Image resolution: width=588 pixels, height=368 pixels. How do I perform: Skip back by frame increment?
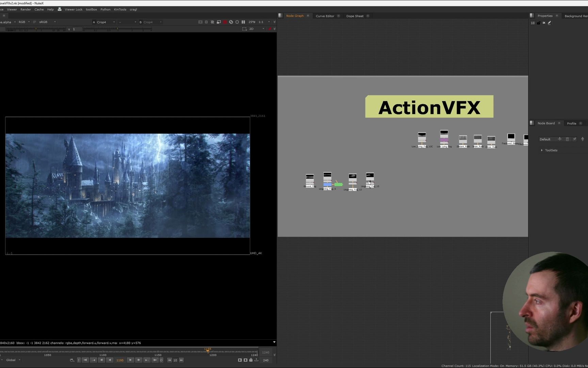click(x=169, y=360)
